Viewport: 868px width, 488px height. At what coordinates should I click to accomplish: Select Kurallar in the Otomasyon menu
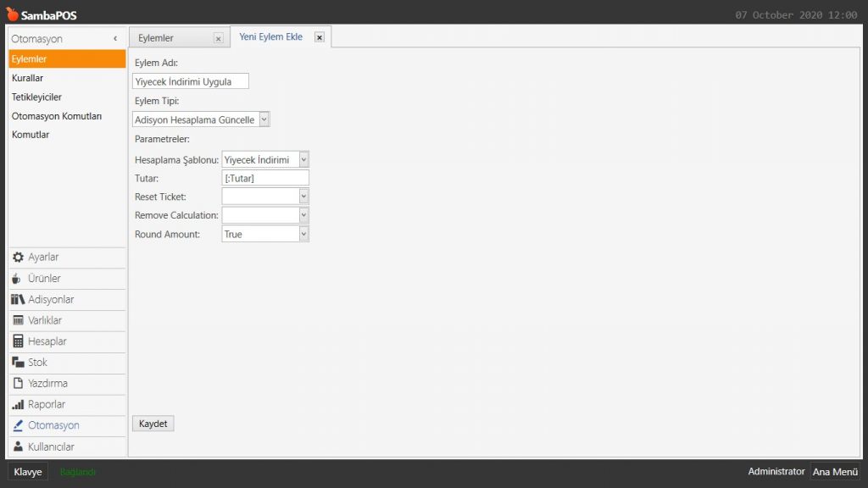[x=28, y=78]
